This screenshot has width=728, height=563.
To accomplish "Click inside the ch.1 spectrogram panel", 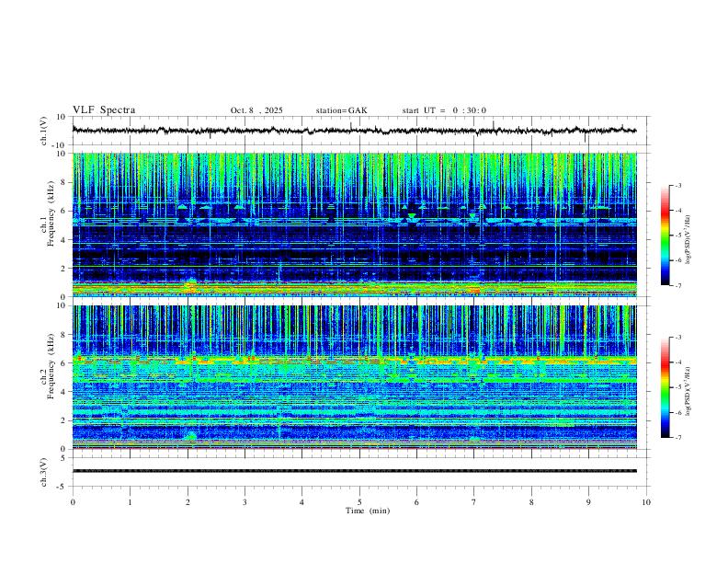I will [354, 224].
